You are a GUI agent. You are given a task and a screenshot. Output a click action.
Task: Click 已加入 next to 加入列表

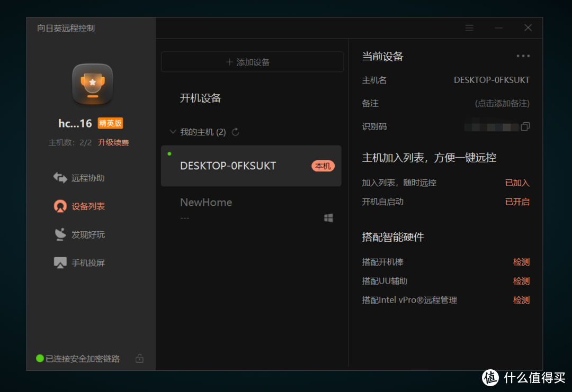(x=517, y=183)
